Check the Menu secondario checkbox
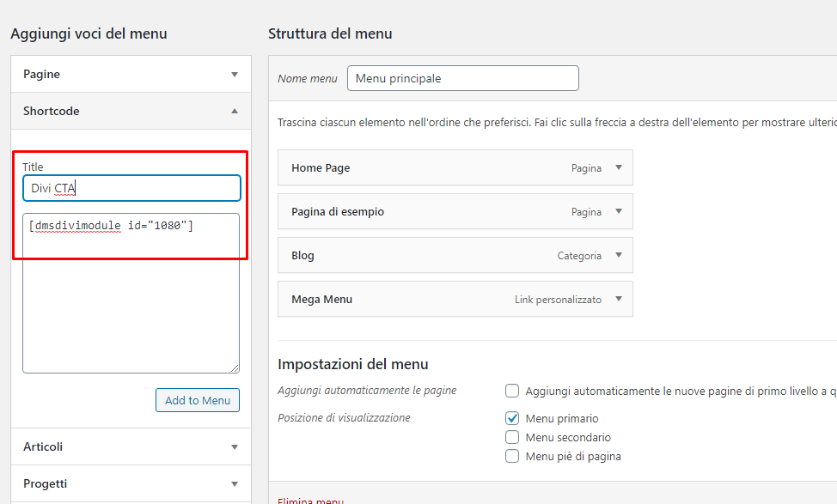Screen dimensions: 837x504 512,437
